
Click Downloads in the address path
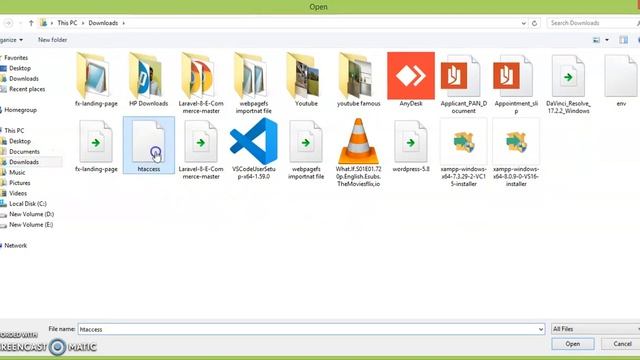point(103,23)
